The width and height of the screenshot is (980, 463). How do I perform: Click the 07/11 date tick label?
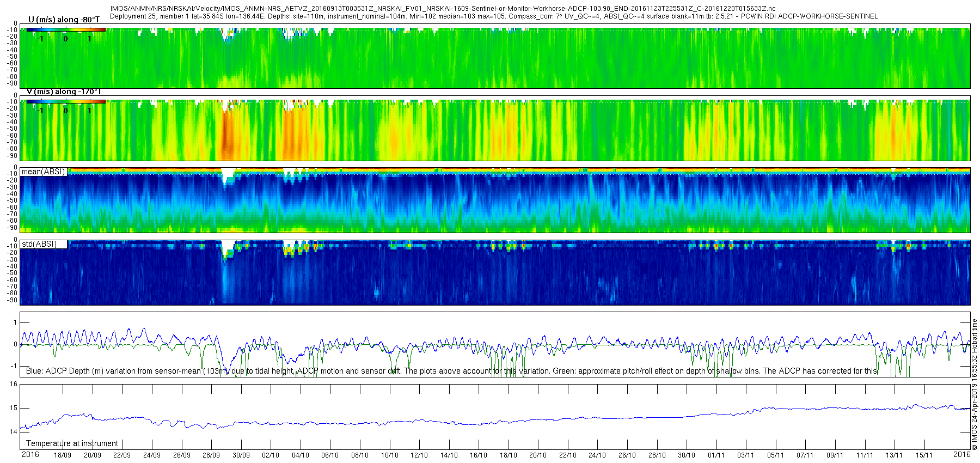tap(805, 455)
